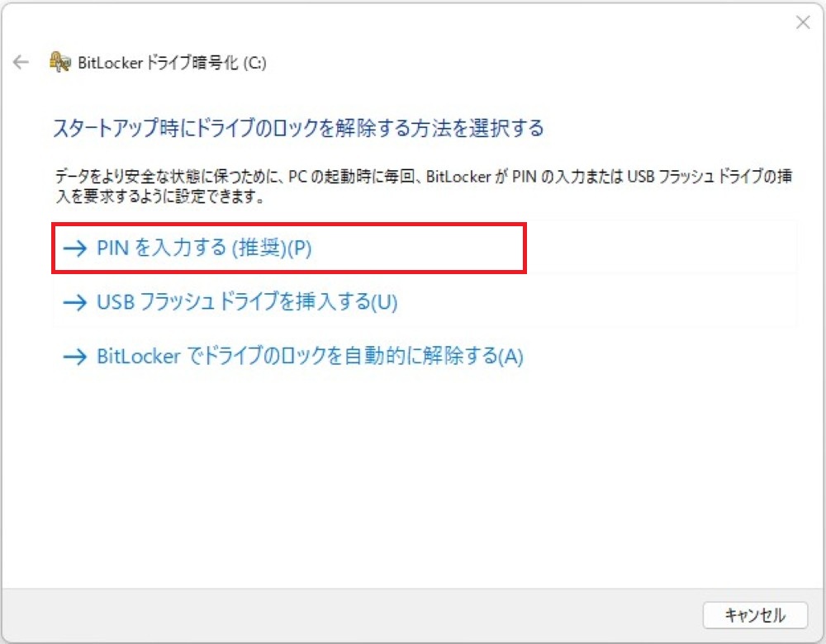This screenshot has width=826, height=644.
Task: Click the heading スタートアップ時にドライブのロックを解除する方法を選択する
Action: pos(298,128)
